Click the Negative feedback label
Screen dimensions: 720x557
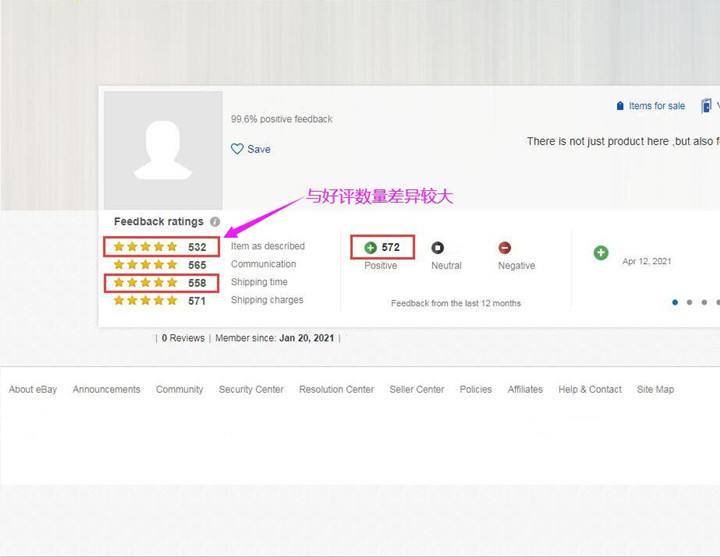pyautogui.click(x=517, y=265)
